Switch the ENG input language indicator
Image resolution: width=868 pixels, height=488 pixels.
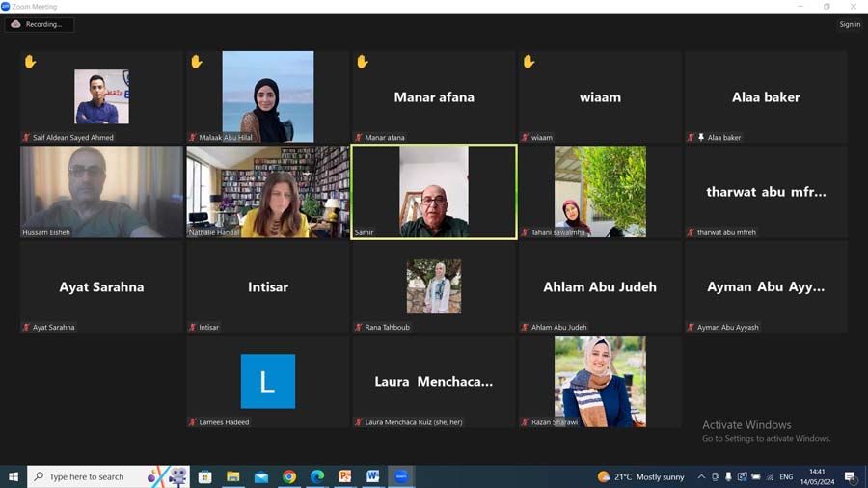(x=786, y=476)
